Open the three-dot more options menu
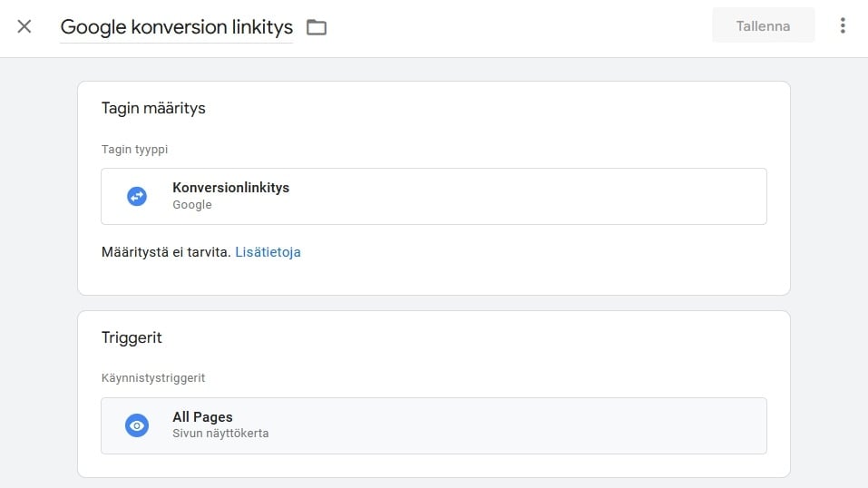This screenshot has height=488, width=868. (x=843, y=25)
